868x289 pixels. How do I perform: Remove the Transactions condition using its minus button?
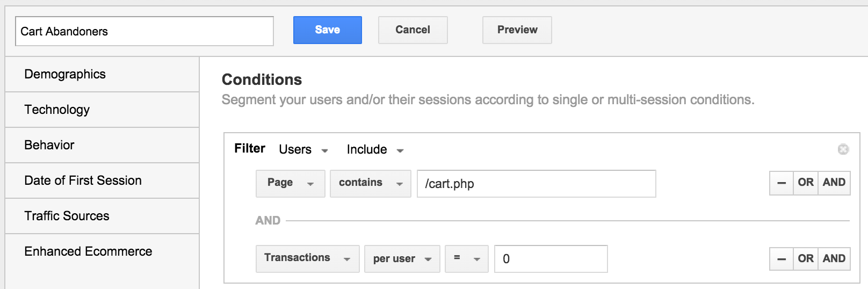[x=782, y=259]
